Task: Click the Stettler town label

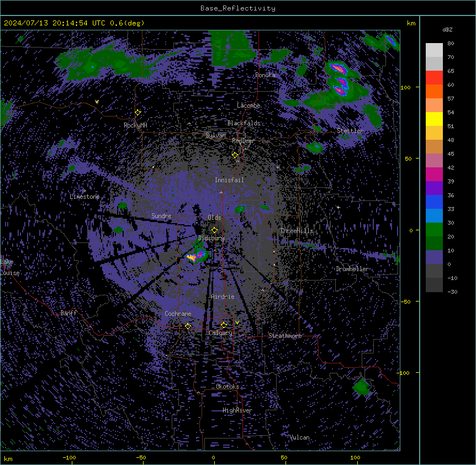Action: [x=350, y=131]
